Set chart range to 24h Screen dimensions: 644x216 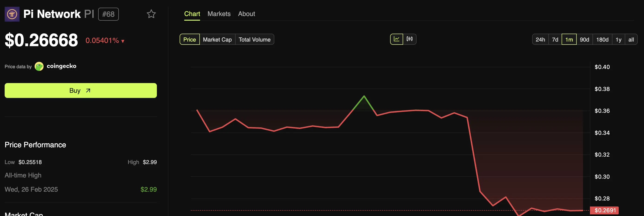(x=540, y=39)
